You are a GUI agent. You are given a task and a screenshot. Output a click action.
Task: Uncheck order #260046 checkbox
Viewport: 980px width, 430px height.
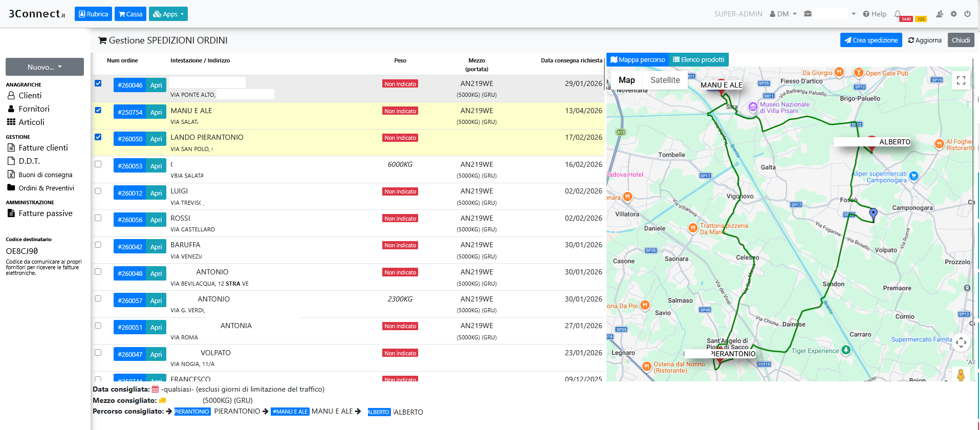click(98, 83)
